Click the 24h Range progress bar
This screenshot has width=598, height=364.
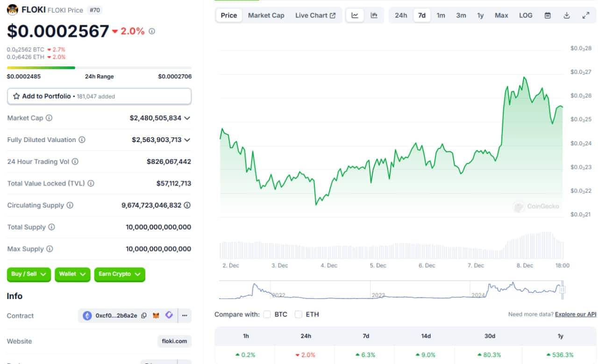(99, 68)
